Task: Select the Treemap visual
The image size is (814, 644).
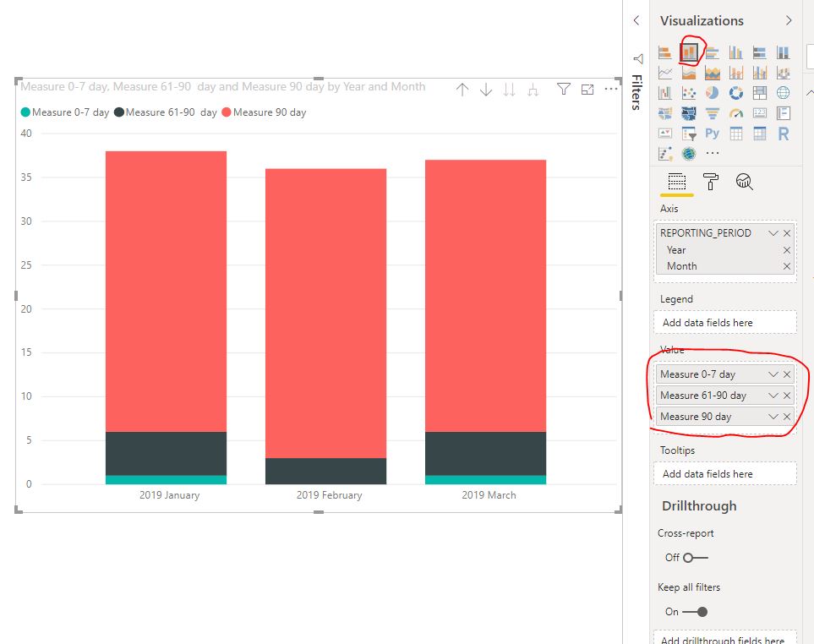Action: 760,93
